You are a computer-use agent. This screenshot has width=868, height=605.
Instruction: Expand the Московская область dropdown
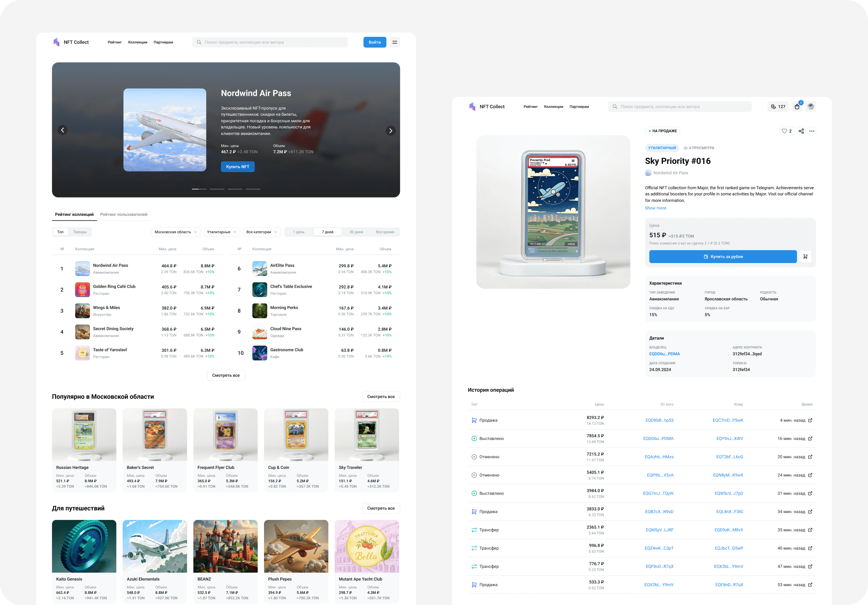[176, 232]
